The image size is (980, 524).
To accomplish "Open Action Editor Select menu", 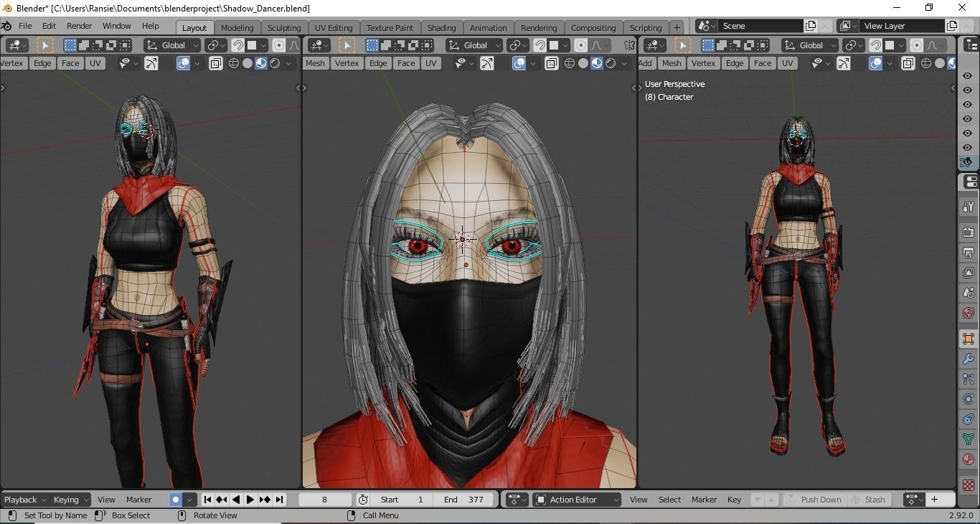I will pos(669,500).
